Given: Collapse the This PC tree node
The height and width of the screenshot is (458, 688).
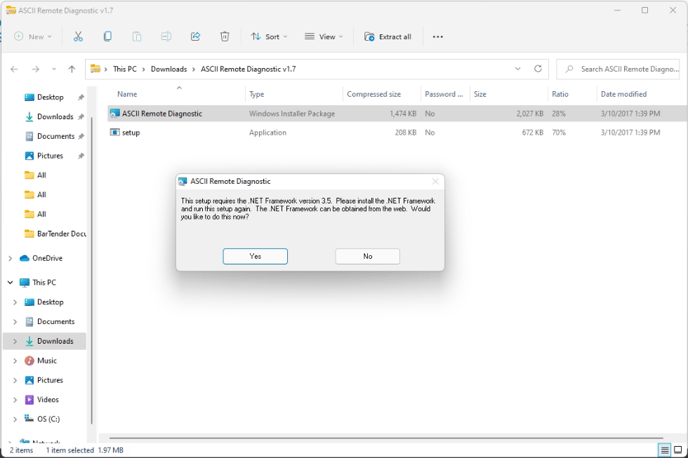Looking at the screenshot, I should click(10, 283).
